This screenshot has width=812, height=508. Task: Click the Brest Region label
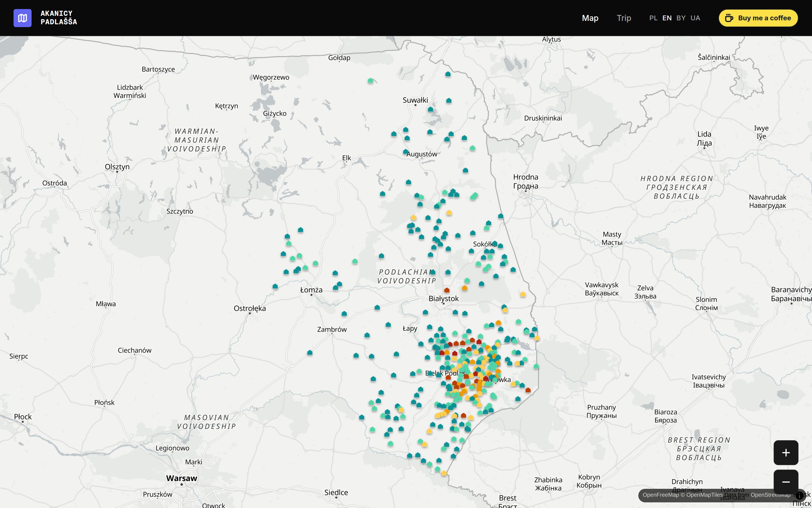[699, 448]
